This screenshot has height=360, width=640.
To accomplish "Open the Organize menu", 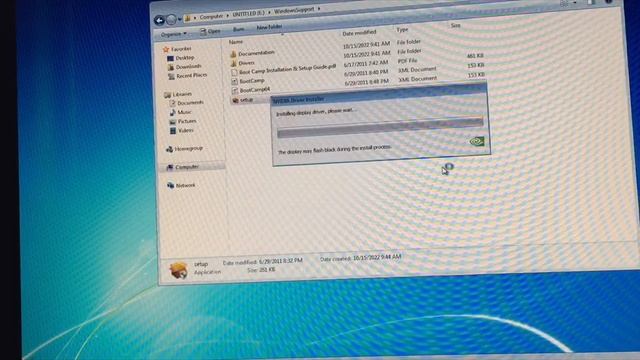I will [173, 34].
